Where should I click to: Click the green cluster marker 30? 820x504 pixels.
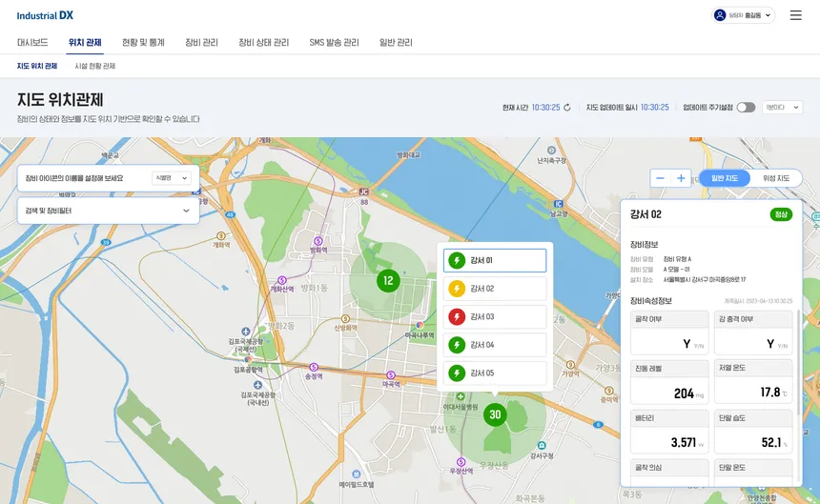pos(495,414)
